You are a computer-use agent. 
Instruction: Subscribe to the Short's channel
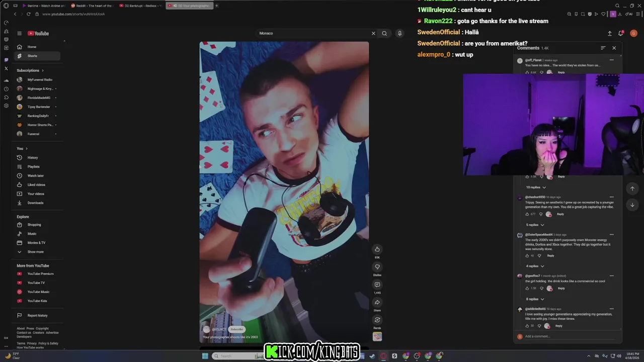coord(236,329)
